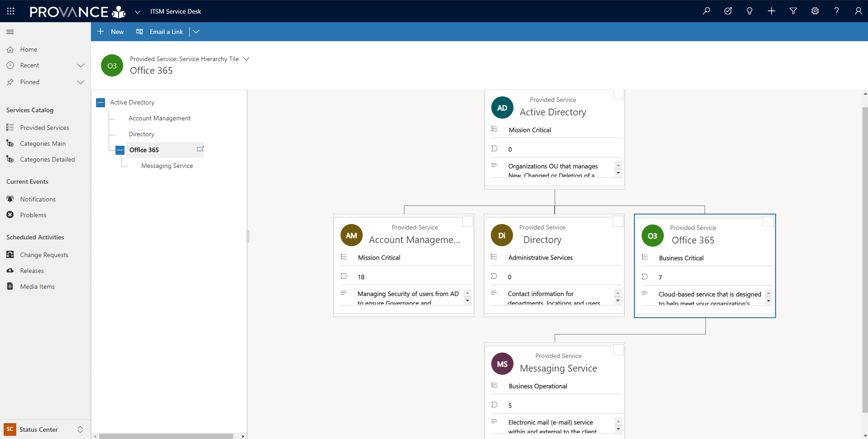
Task: Expand the Recent section chevron
Action: coord(81,66)
